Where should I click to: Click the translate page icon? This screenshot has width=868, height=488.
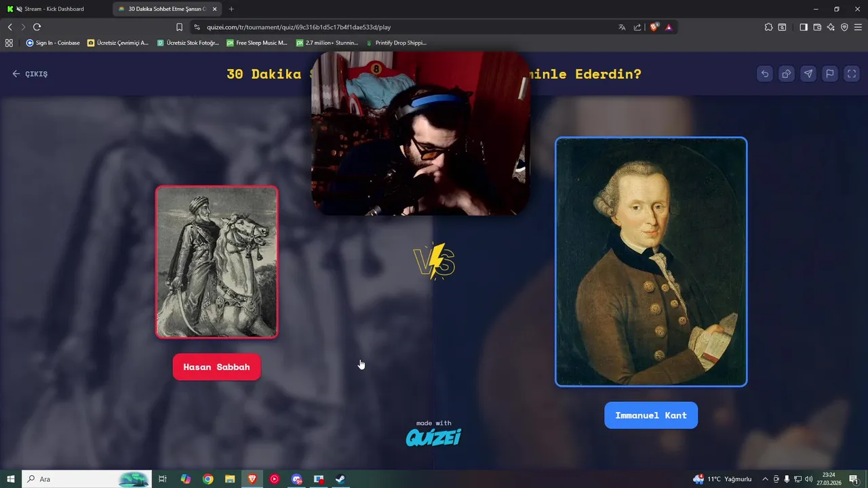622,27
